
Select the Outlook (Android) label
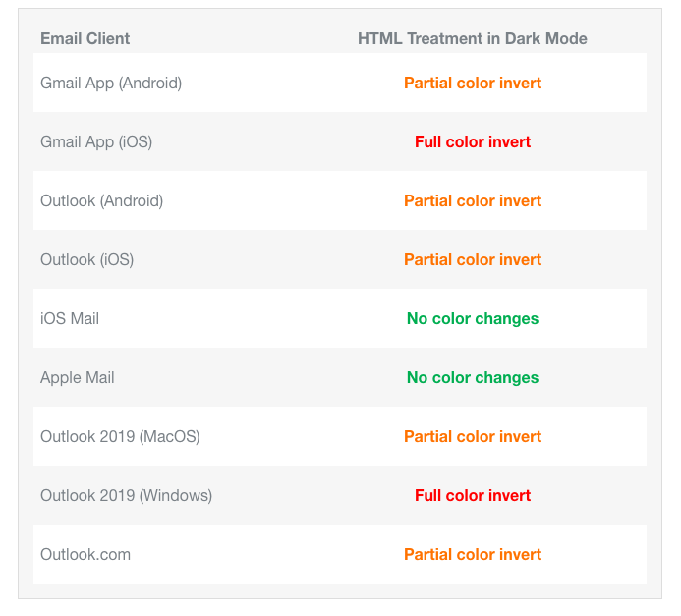(101, 201)
